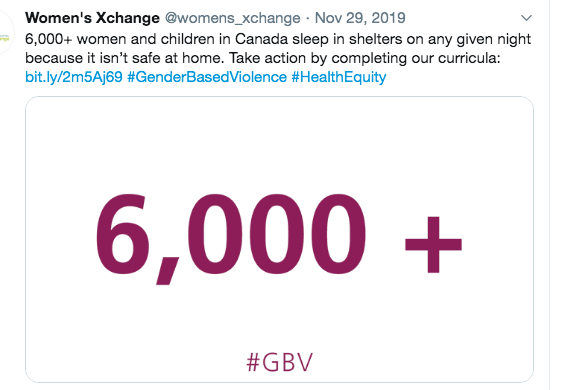Follow the bit.ly/2m5Aj69 link
The image size is (574, 390).
click(74, 77)
